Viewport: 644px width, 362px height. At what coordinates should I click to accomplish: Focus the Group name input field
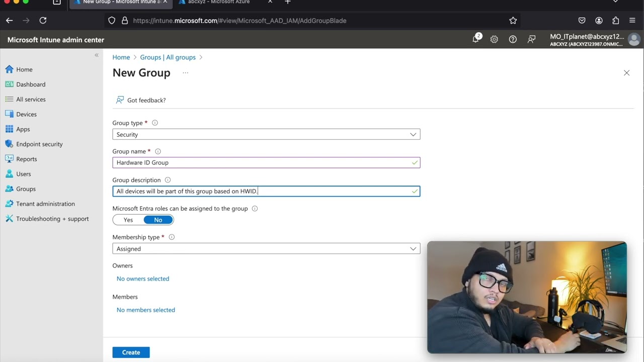(266, 162)
